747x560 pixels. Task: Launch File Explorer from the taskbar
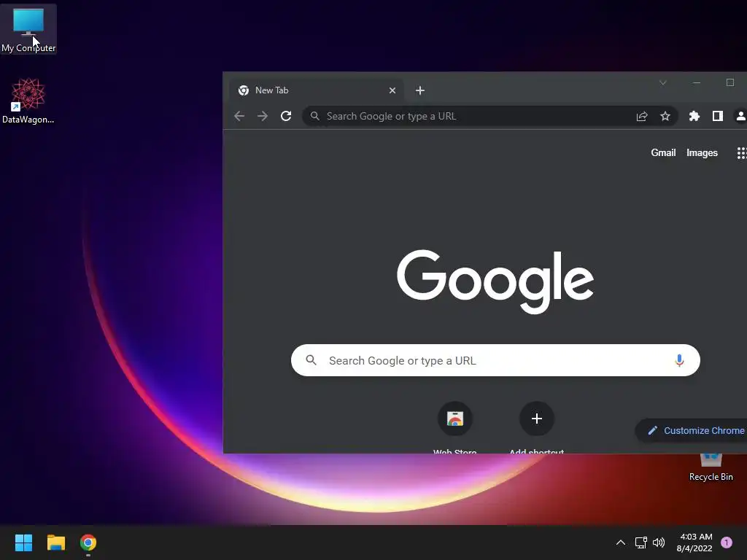(55, 542)
